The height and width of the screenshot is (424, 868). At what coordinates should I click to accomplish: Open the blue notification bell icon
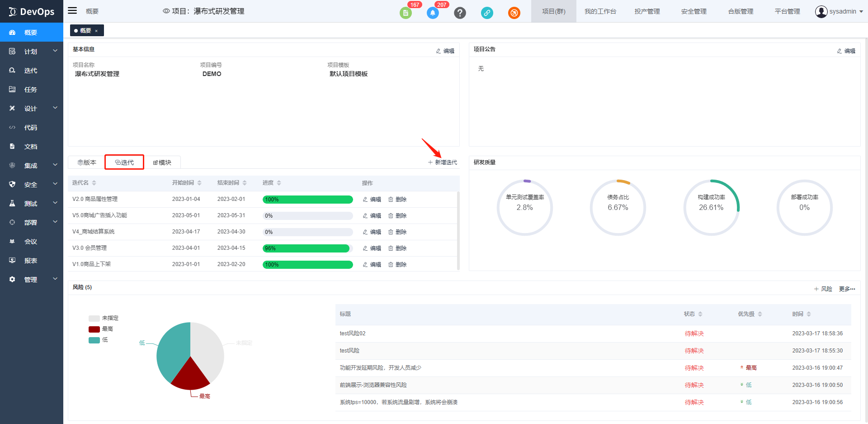click(x=433, y=13)
